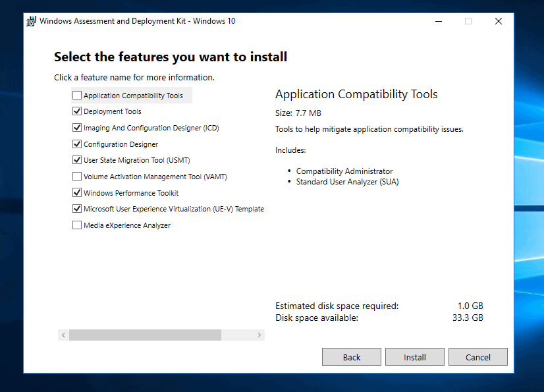Click the ADK installer icon in title bar

pos(31,21)
